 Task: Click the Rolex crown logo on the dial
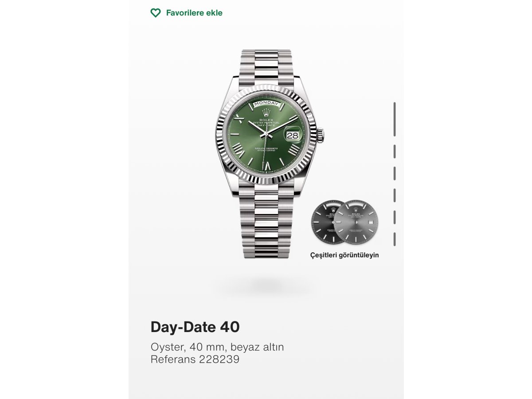click(266, 112)
